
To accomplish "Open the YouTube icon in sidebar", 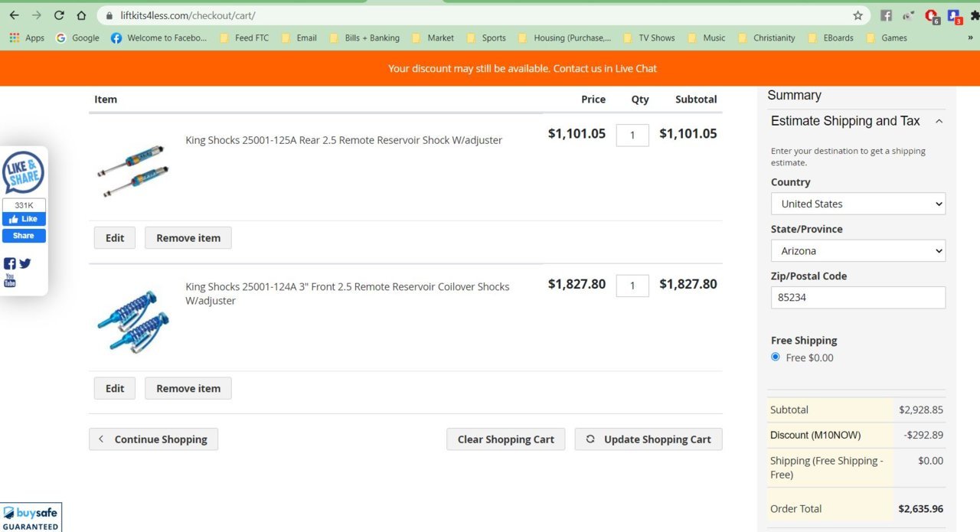I will click(10, 281).
